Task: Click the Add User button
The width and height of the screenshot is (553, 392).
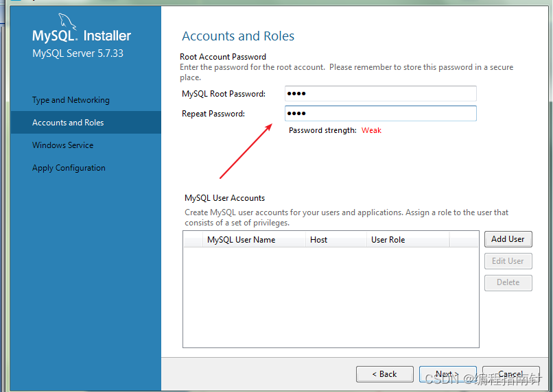Action: click(x=508, y=239)
